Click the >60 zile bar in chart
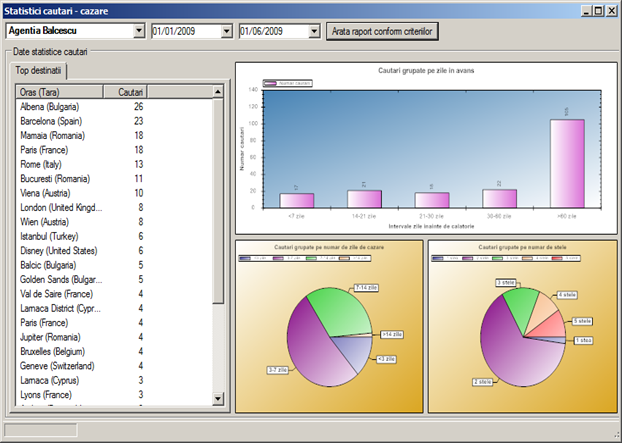This screenshot has width=622, height=443. (x=566, y=164)
